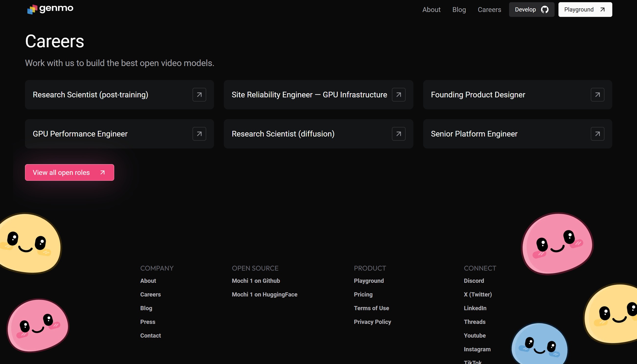This screenshot has height=364, width=637.
Task: Click the View all open roles button
Action: tap(69, 172)
